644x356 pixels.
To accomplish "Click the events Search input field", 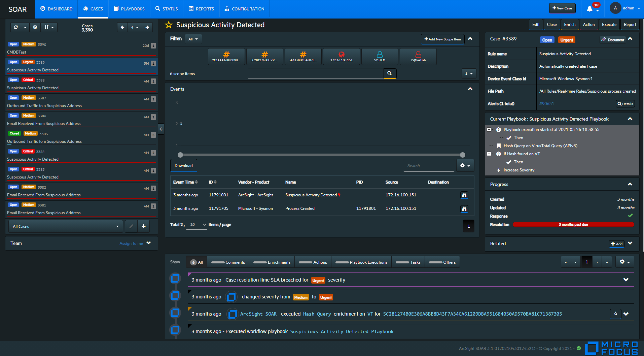I will click(429, 166).
